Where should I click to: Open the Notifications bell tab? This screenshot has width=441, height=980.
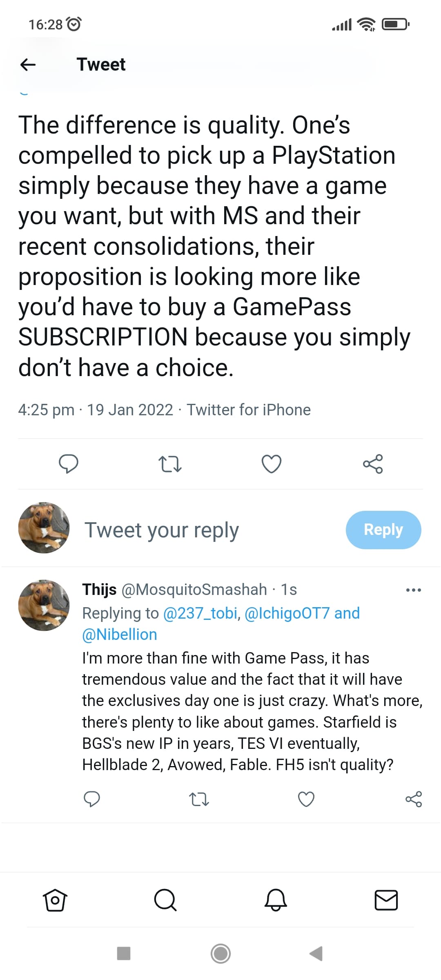click(276, 900)
